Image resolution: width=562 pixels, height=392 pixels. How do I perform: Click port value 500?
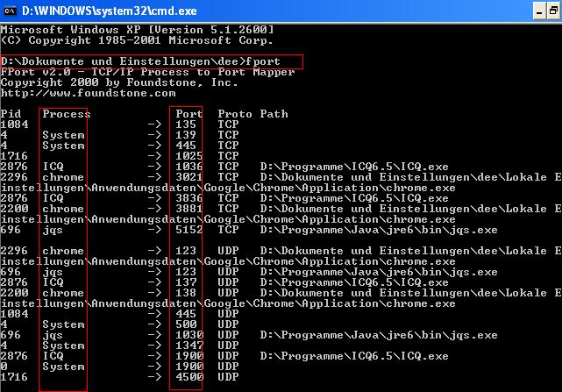(x=186, y=324)
